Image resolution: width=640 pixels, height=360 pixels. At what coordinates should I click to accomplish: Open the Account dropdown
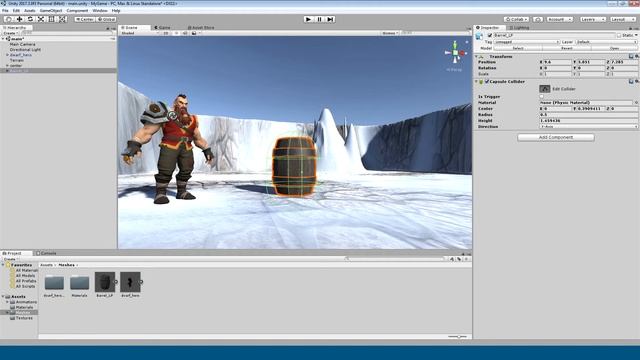tap(560, 19)
